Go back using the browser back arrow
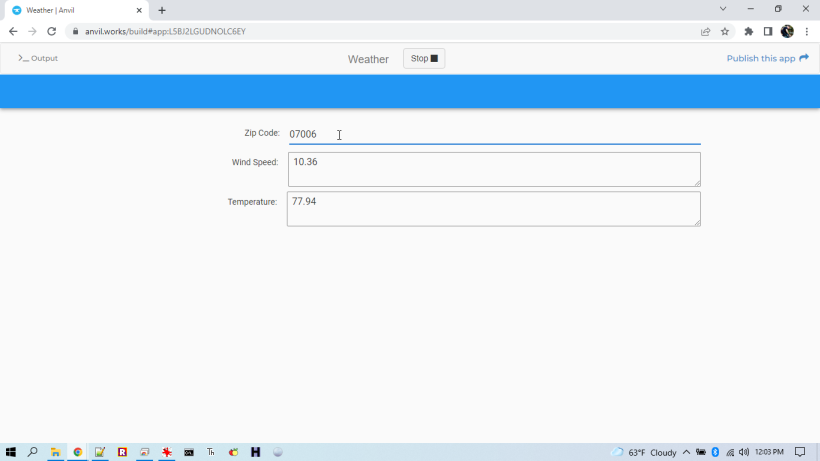This screenshot has width=820, height=461. point(13,31)
